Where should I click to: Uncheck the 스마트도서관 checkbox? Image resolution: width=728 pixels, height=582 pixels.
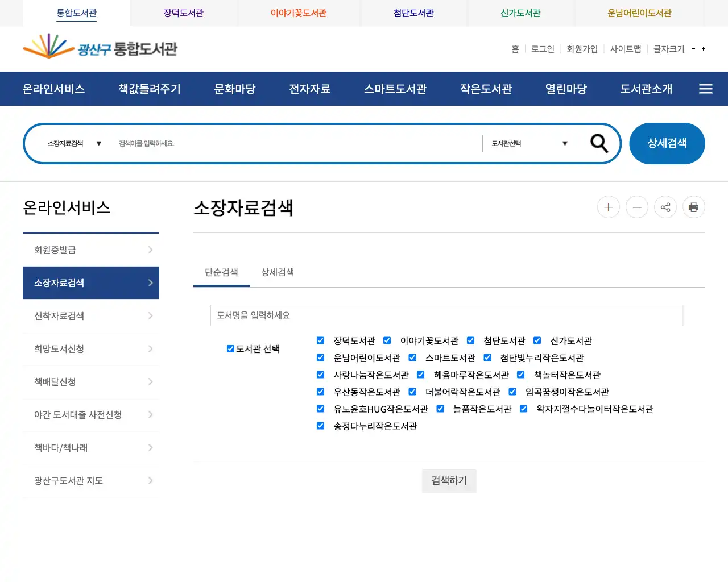pyautogui.click(x=412, y=357)
